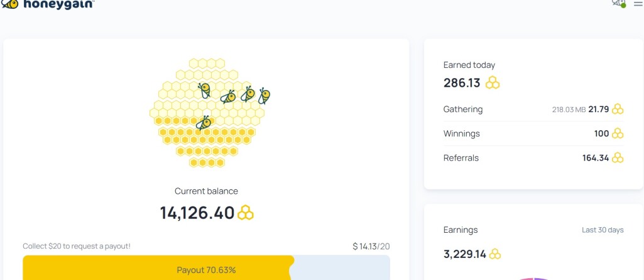Click credit icon next to 286.13

pyautogui.click(x=493, y=82)
